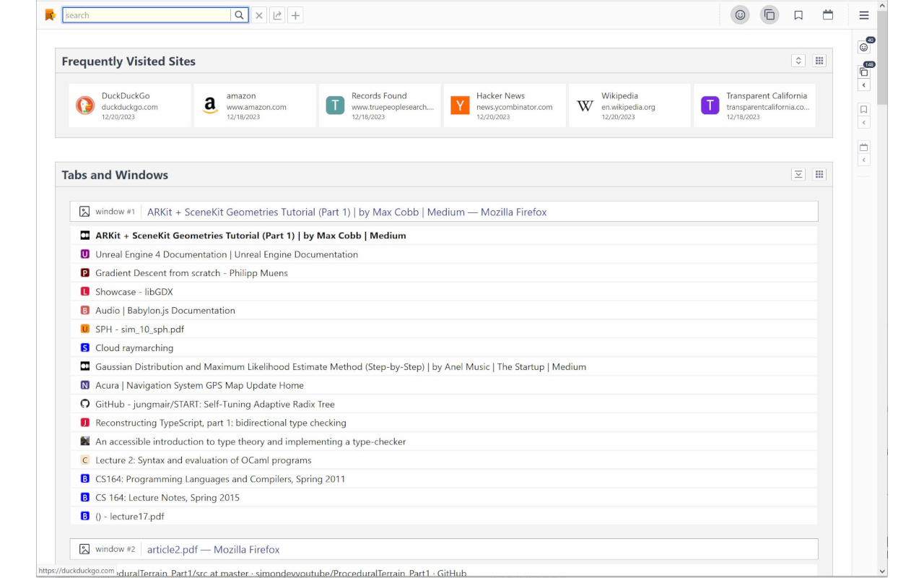Open the Showcase - libGDX tab
Viewport: 924px width, 578px height.
point(134,292)
